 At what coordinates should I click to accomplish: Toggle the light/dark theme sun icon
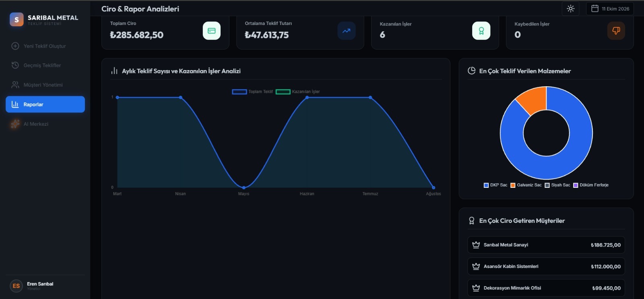(x=570, y=8)
